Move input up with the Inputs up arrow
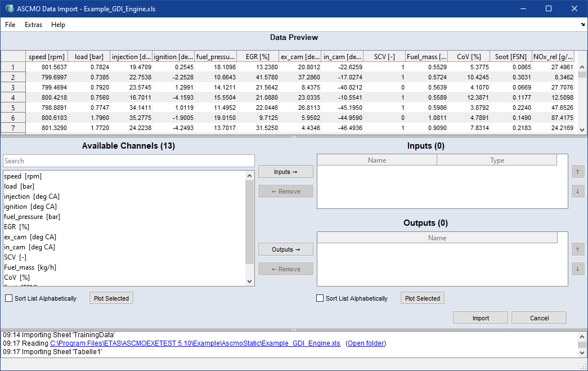The height and width of the screenshot is (371, 588). (578, 172)
